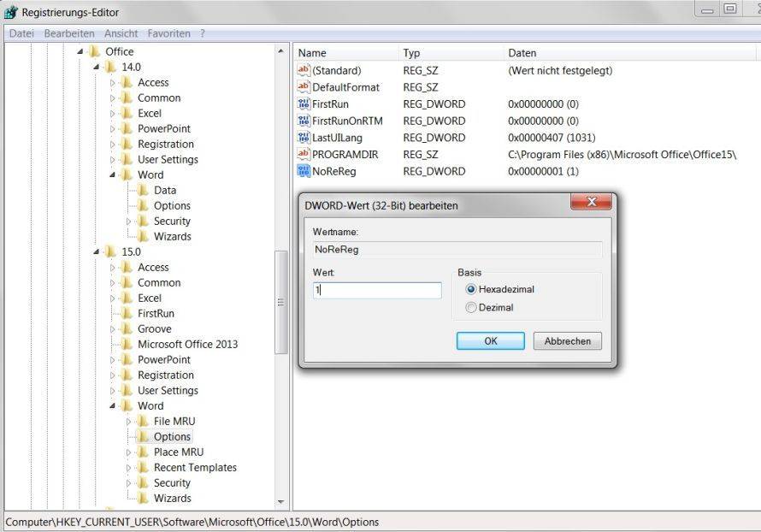Click the "(Wert nicht festgelegt)" data cell

click(x=560, y=70)
